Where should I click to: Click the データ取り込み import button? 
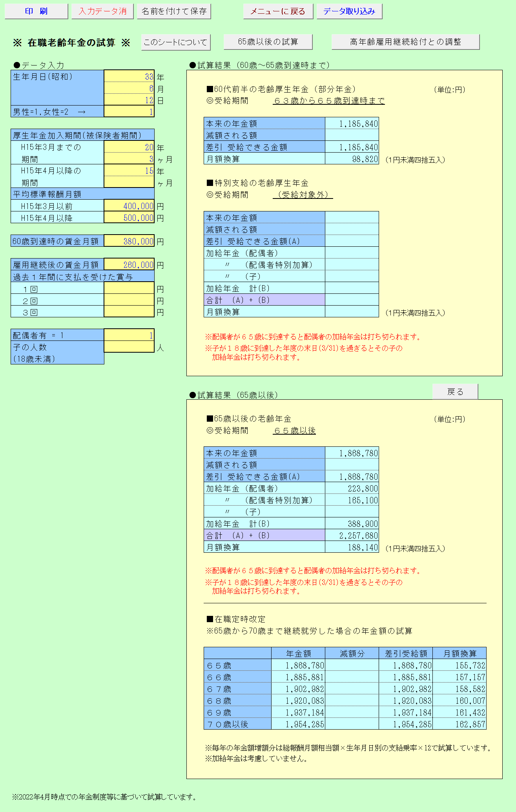coord(349,11)
